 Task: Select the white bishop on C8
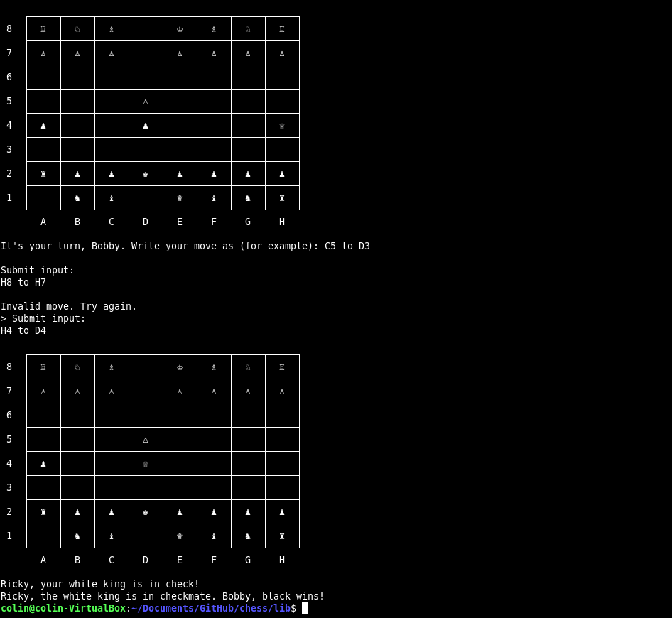112,367
